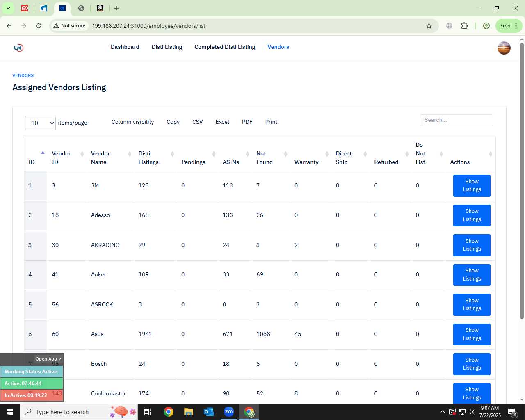Open Zoom from taskbar
Image resolution: width=525 pixels, height=420 pixels.
pyautogui.click(x=229, y=412)
